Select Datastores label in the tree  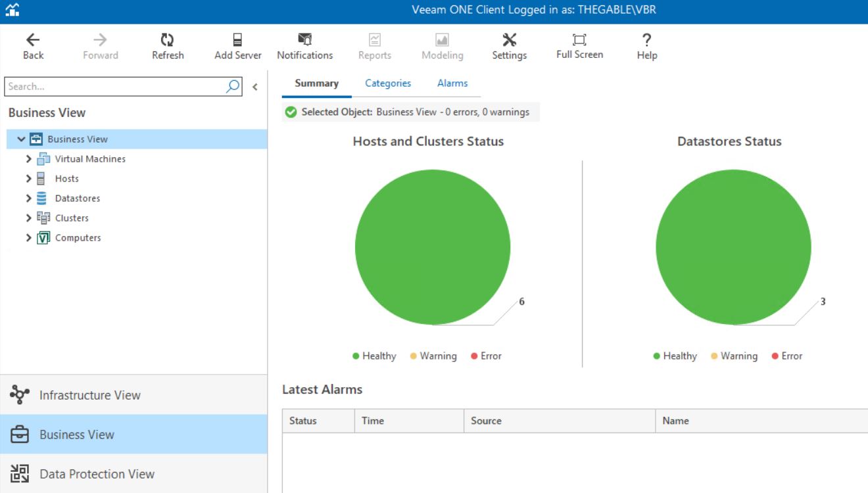(x=78, y=198)
